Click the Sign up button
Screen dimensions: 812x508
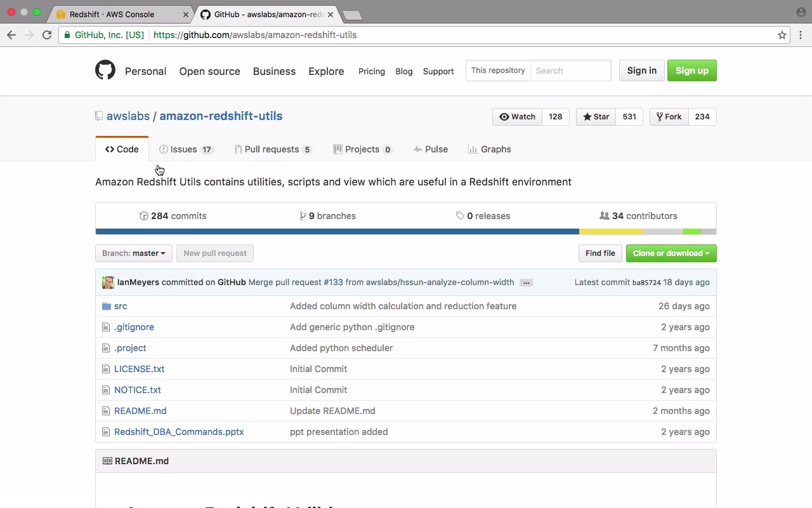click(x=691, y=70)
